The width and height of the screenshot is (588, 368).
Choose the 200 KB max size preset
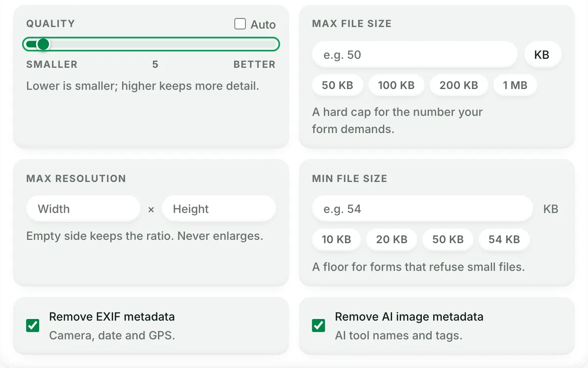point(459,85)
